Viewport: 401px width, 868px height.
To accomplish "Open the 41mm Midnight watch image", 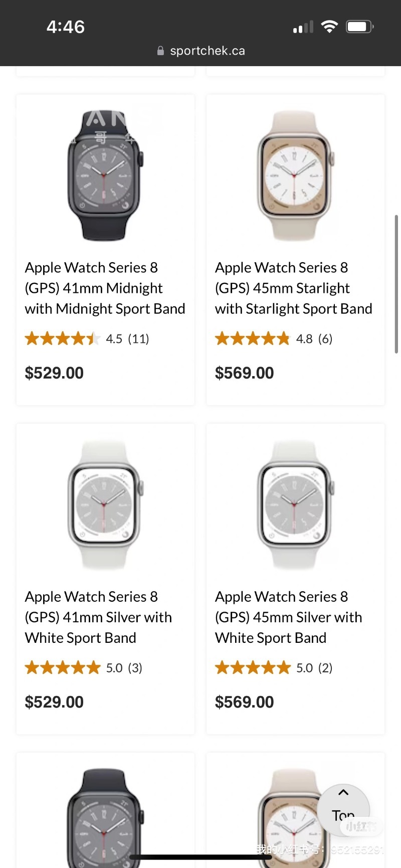I will [x=105, y=176].
